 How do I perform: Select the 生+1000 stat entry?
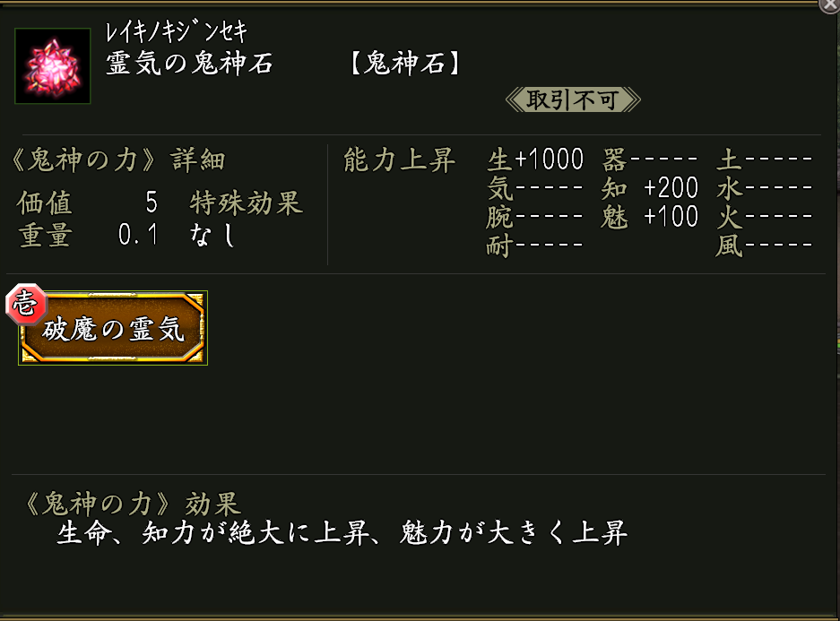(535, 161)
